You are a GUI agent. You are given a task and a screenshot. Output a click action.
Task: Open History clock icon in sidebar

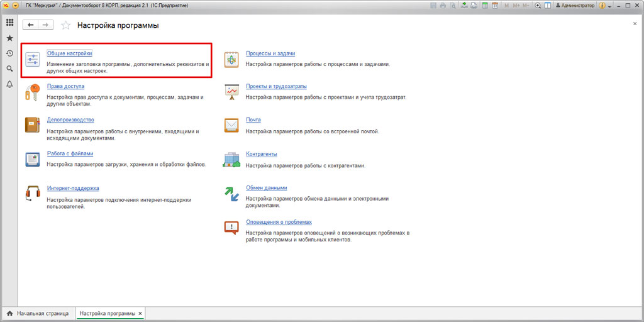tap(9, 53)
